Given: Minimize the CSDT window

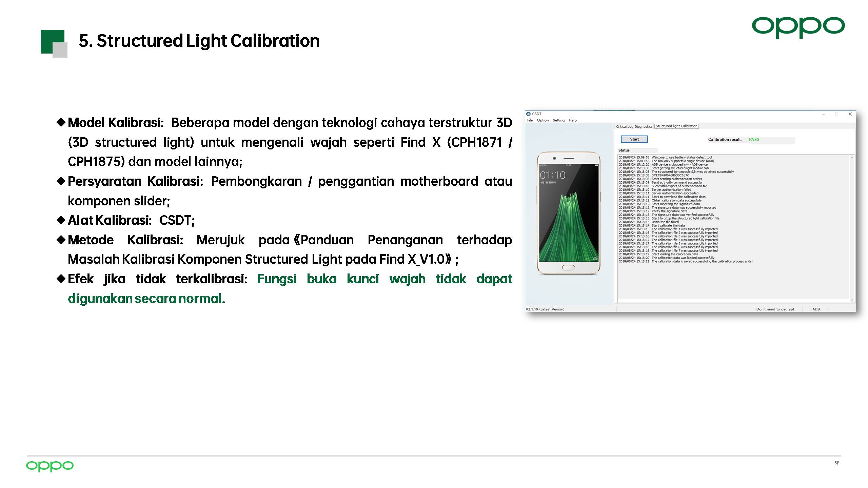Looking at the screenshot, I should coord(823,114).
